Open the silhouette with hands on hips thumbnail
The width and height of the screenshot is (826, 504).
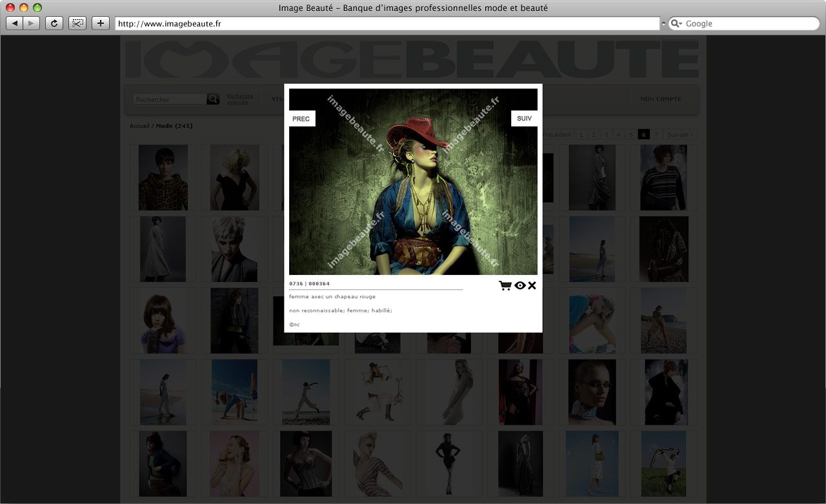point(448,464)
